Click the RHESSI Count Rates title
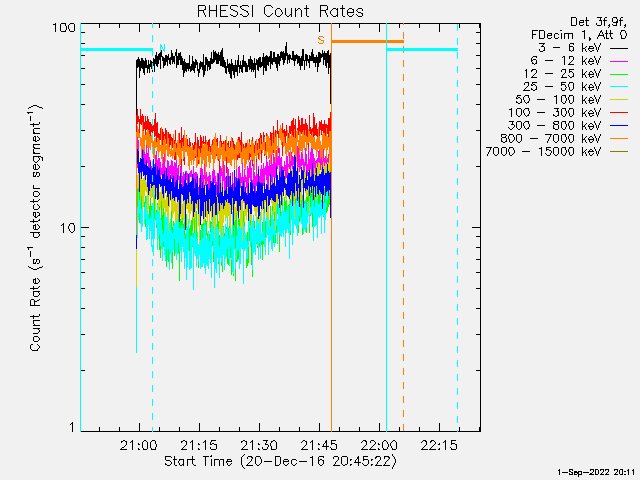Screen dimensions: 640x480 click(x=280, y=11)
